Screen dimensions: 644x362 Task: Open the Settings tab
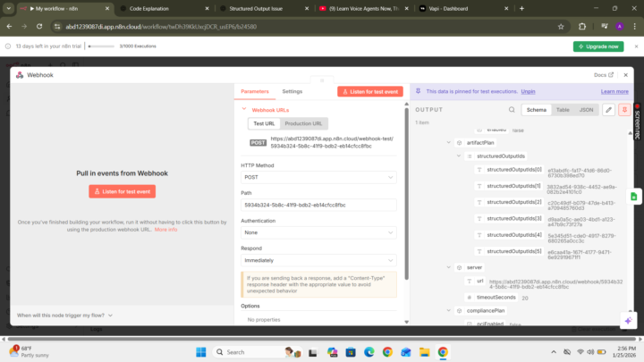click(x=292, y=91)
